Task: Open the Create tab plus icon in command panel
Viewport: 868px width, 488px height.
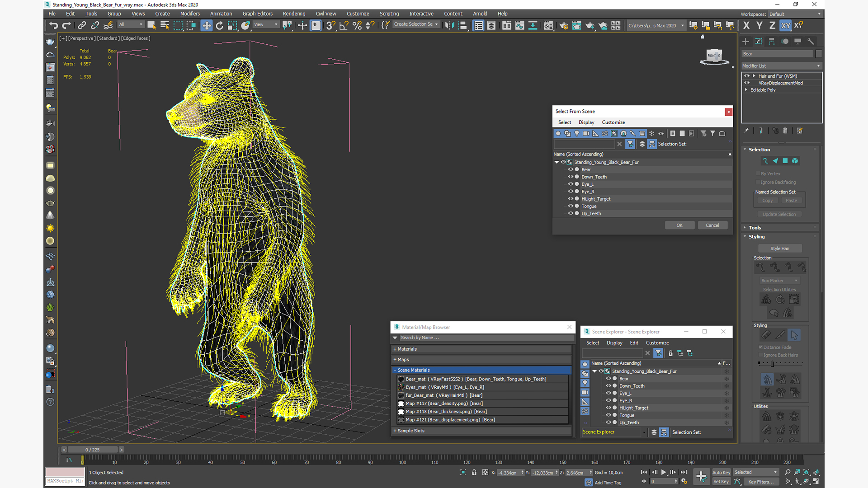Action: point(746,41)
